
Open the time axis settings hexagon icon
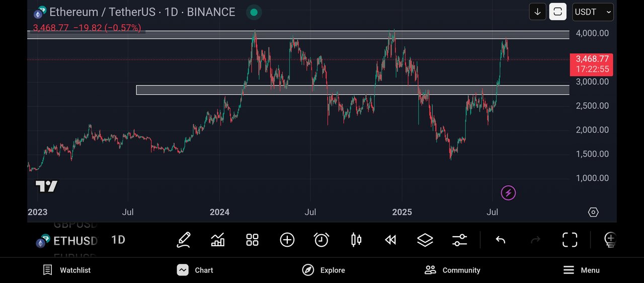click(x=593, y=212)
